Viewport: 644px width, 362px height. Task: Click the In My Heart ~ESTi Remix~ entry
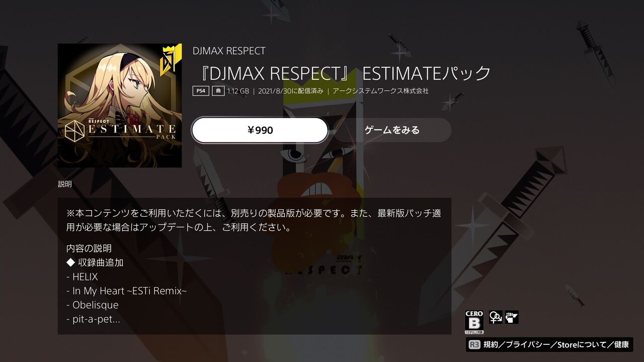coord(126,291)
